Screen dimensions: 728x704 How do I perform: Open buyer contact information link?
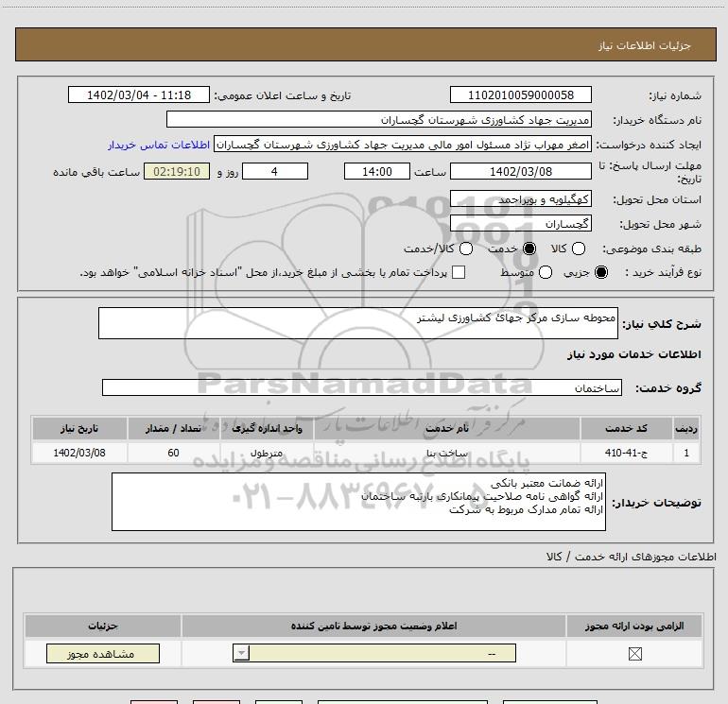coord(159,146)
